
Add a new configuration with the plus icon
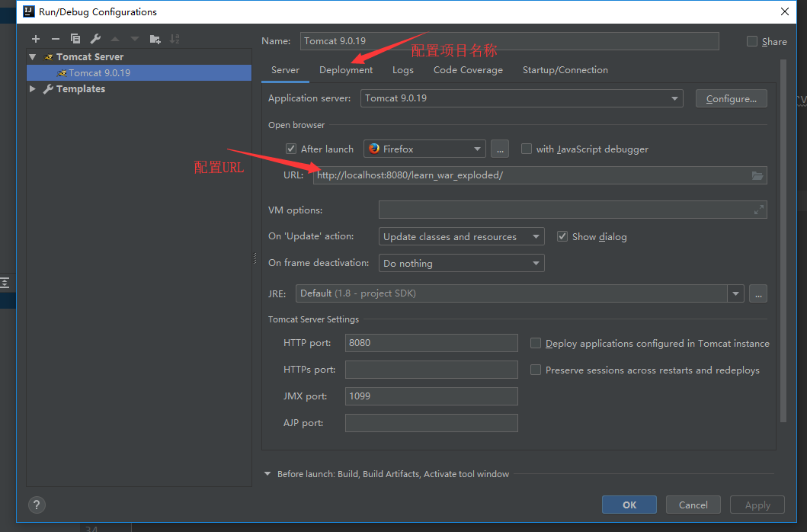tap(36, 39)
